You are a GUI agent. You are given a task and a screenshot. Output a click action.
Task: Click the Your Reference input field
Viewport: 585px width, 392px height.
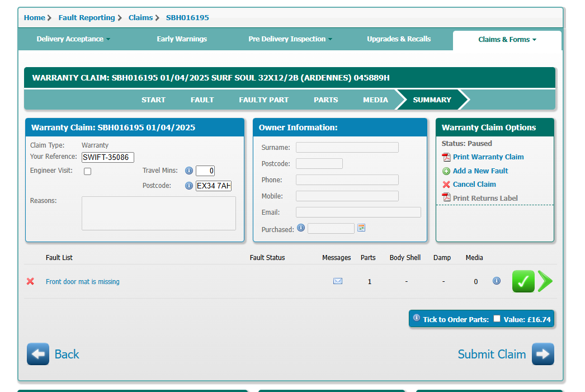[108, 157]
